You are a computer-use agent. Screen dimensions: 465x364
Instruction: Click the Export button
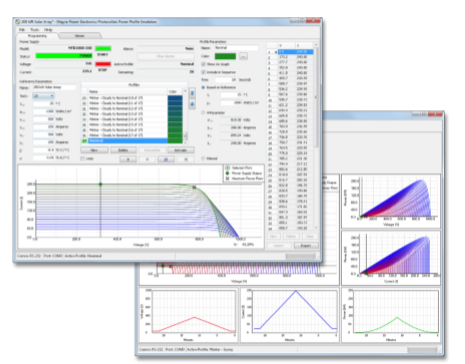click(x=306, y=246)
